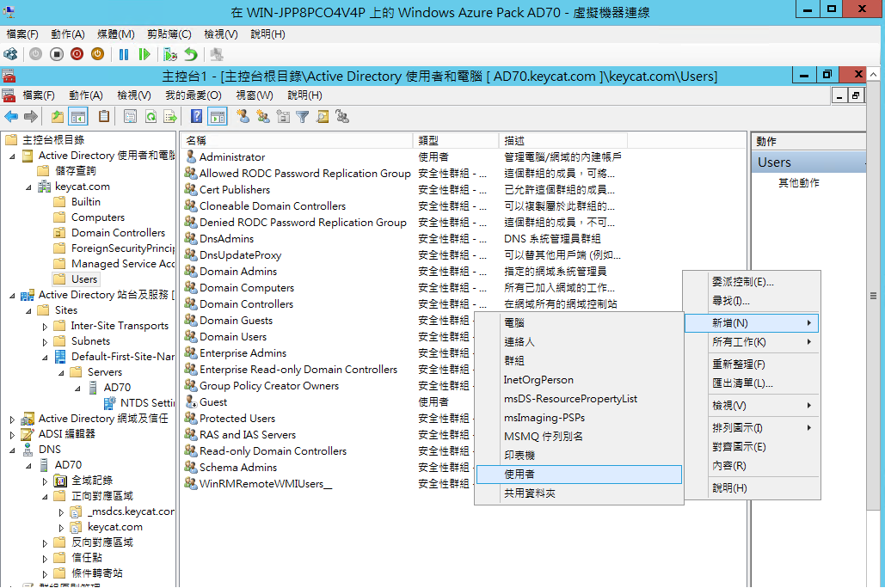Viewport: 885px width, 588px height.
Task: Click 內容(R) in context menu
Action: tap(752, 466)
